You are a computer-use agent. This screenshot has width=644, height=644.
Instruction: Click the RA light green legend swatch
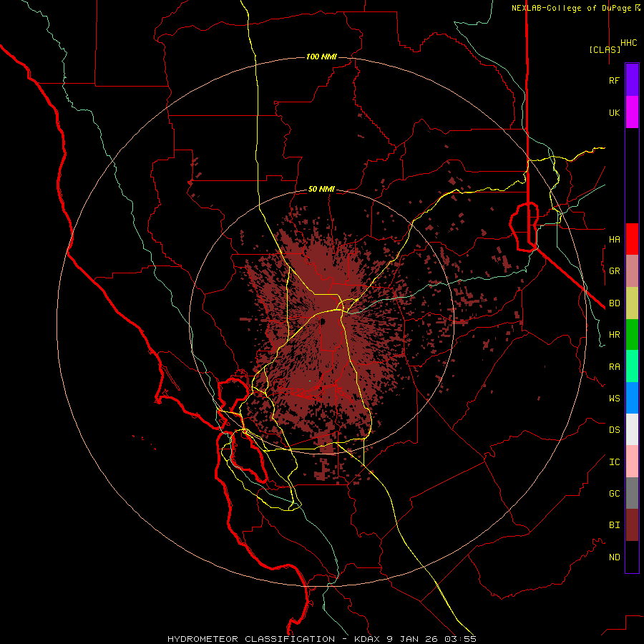coord(632,366)
